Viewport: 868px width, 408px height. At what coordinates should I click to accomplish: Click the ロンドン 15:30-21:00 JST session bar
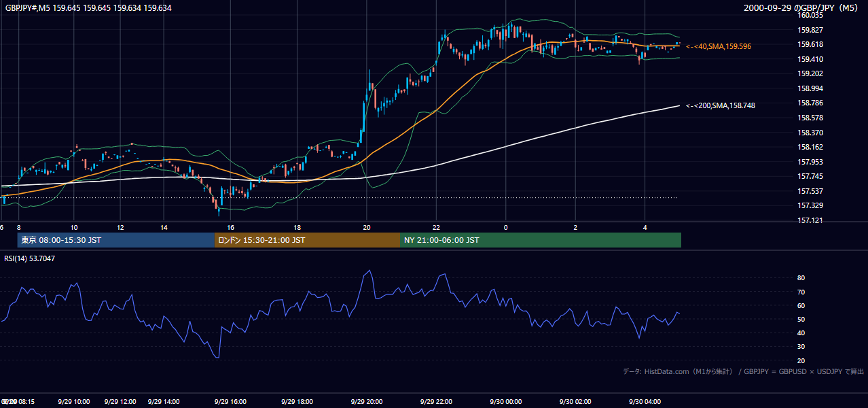[x=308, y=240]
